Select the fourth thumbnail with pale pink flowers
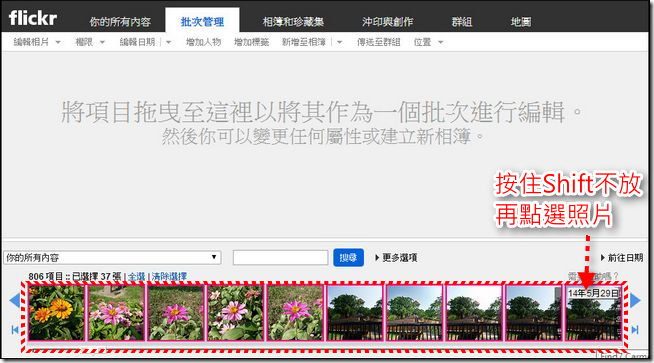The width and height of the screenshot is (654, 363). click(x=235, y=313)
